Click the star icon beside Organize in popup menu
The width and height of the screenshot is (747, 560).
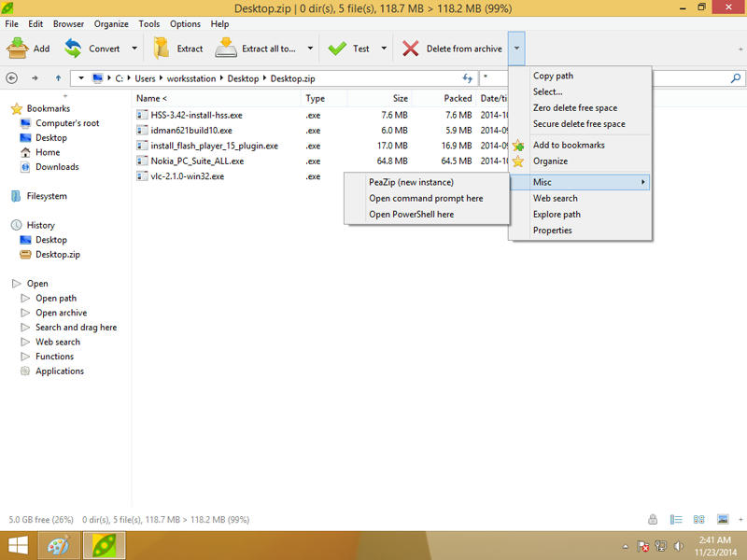[518, 161]
